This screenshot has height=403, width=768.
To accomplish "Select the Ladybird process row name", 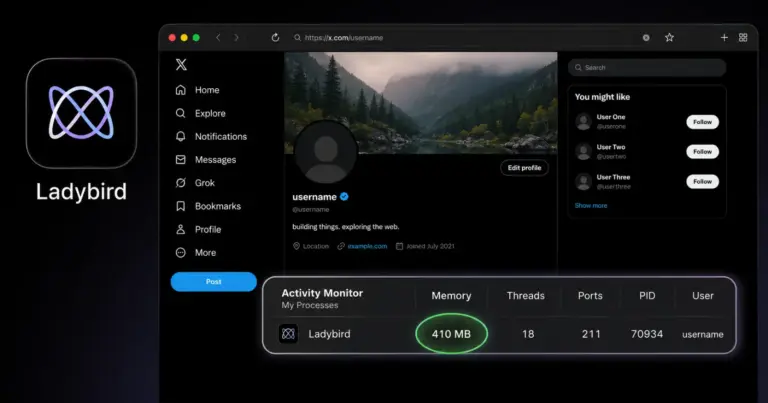I will pos(329,334).
